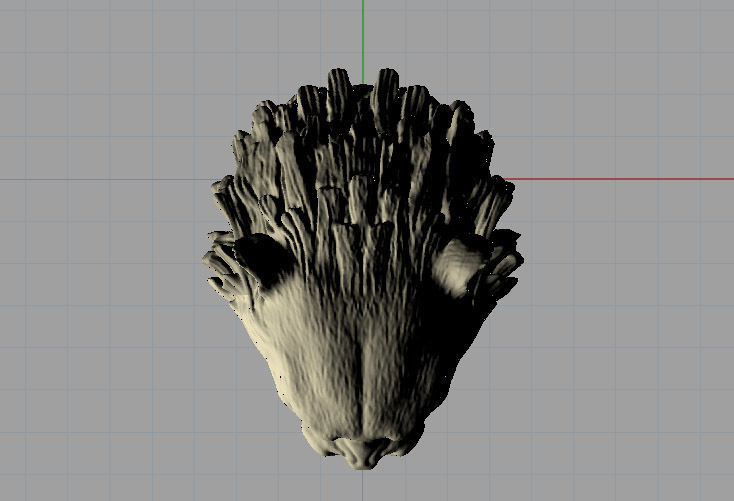Select the spiky 3D head model
734x501 pixels.
point(363,269)
